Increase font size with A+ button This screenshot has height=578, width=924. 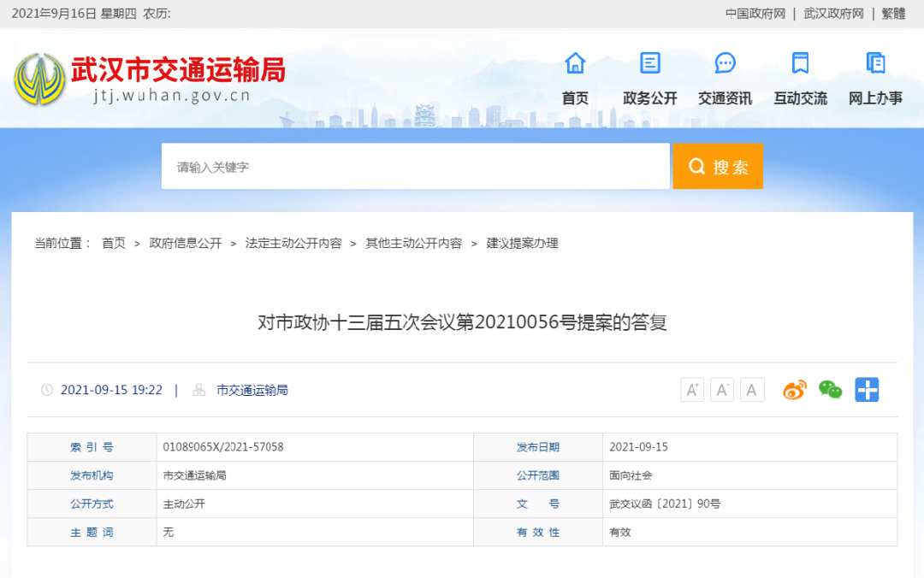pyautogui.click(x=692, y=390)
